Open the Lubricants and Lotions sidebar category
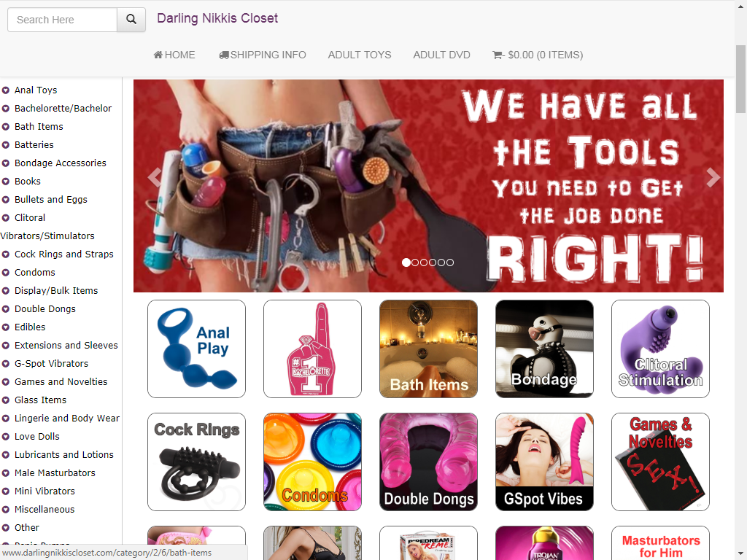The width and height of the screenshot is (747, 560). click(x=64, y=455)
